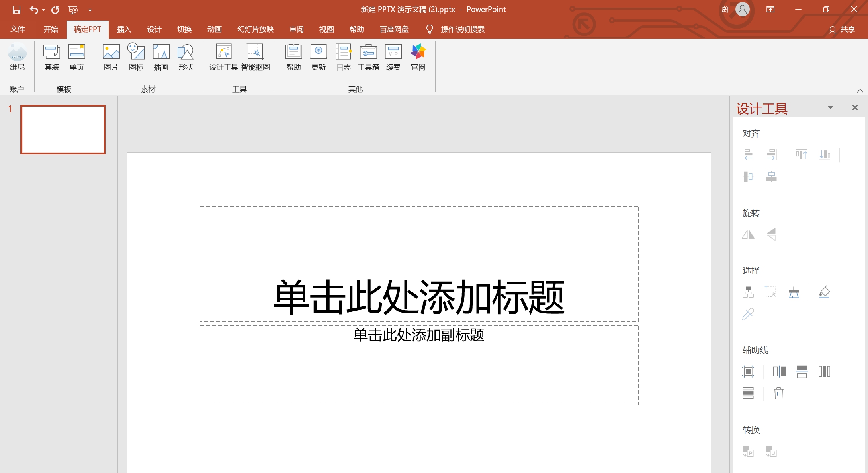This screenshot has width=868, height=473.
Task: Delete all guides with the trash icon
Action: (x=778, y=393)
